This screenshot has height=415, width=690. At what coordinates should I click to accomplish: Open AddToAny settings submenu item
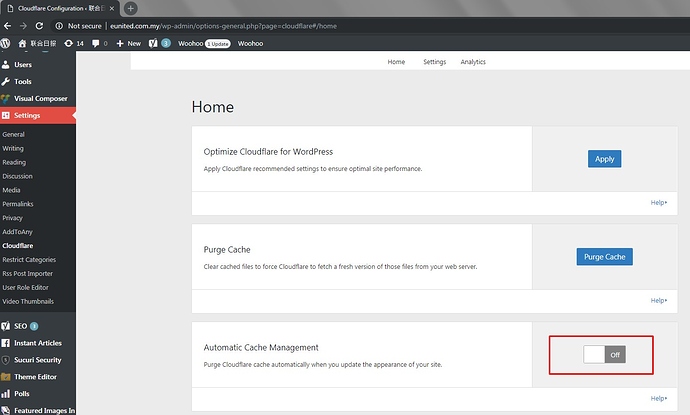17,232
